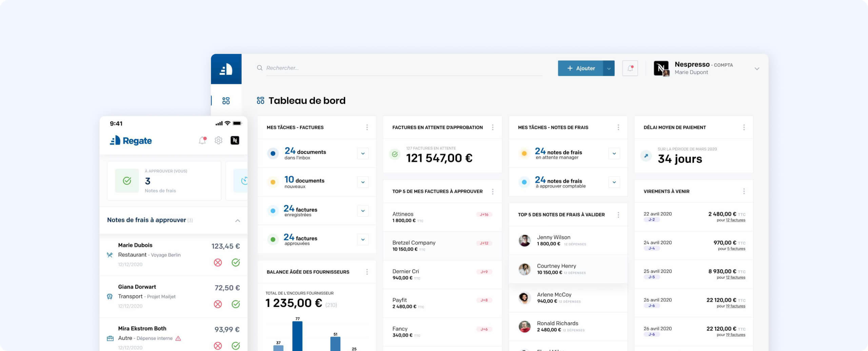
Task: Click the Rechercher search field
Action: tap(404, 68)
